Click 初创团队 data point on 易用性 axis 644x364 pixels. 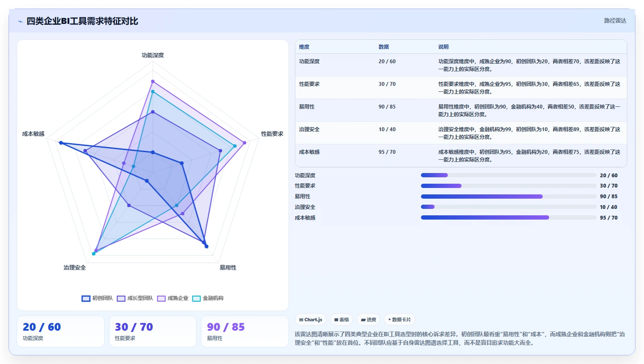click(x=206, y=247)
